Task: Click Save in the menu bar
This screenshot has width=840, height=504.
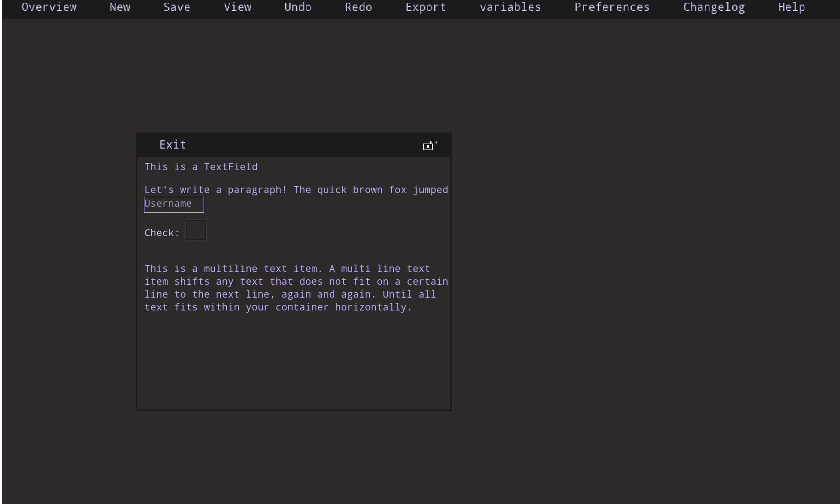Action: [x=177, y=7]
